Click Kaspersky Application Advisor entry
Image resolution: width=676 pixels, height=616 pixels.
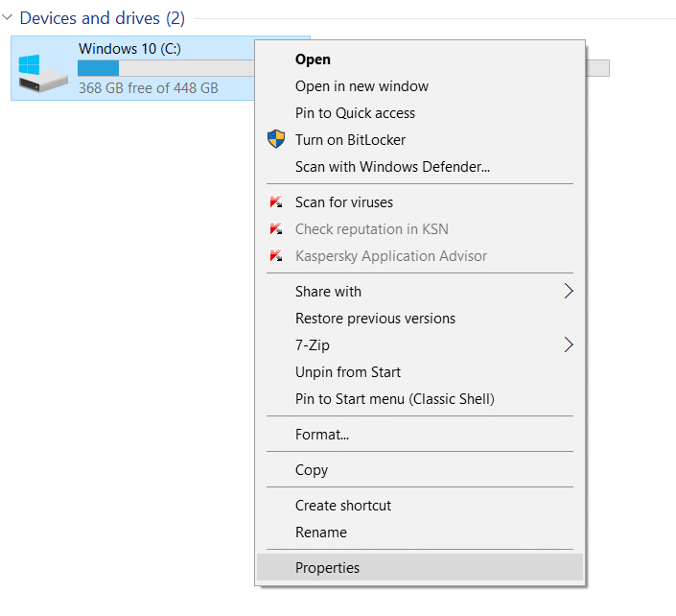click(419, 255)
